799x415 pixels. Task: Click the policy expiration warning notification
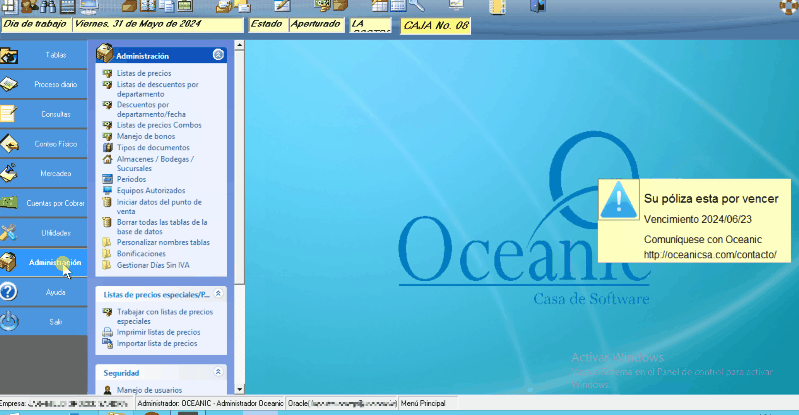tap(694, 220)
